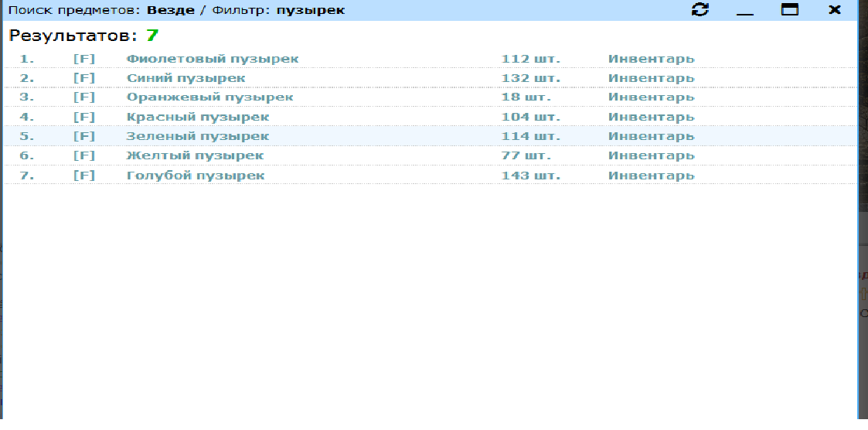Select the quantity 132 шт.
Image resolution: width=868 pixels, height=430 pixels.
click(x=531, y=78)
